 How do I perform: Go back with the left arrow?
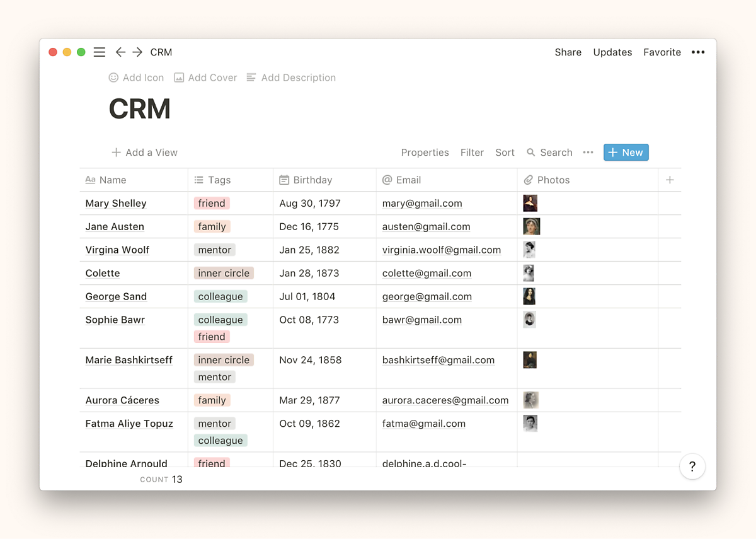tap(120, 52)
